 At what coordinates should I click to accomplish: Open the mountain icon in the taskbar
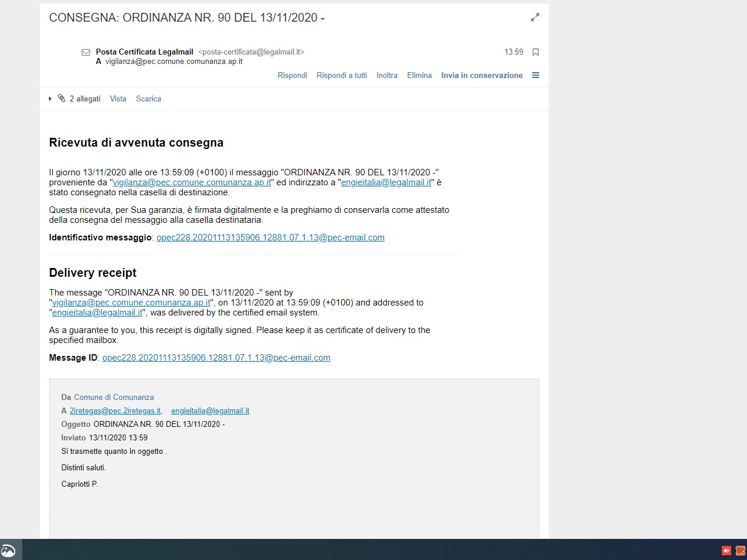pyautogui.click(x=9, y=551)
